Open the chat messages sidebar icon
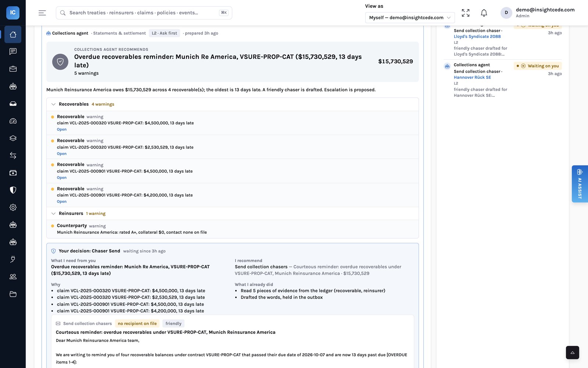Screen dimensions: 588x368 13,52
